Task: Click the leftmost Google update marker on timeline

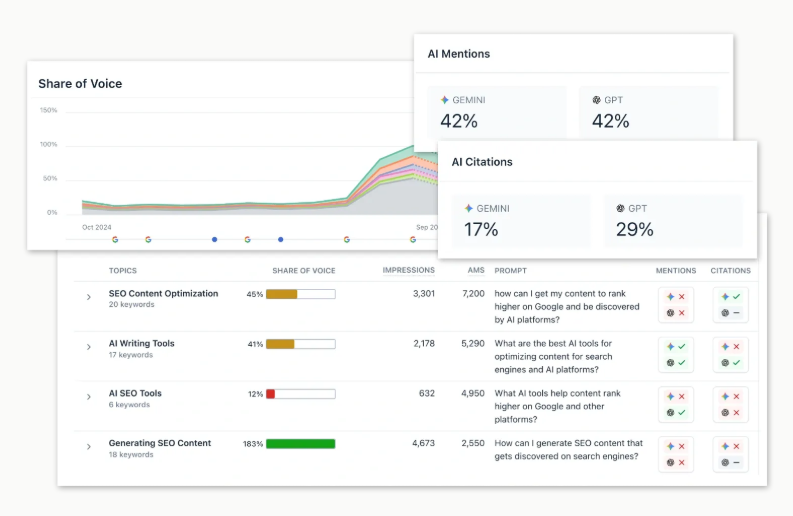Action: point(115,240)
